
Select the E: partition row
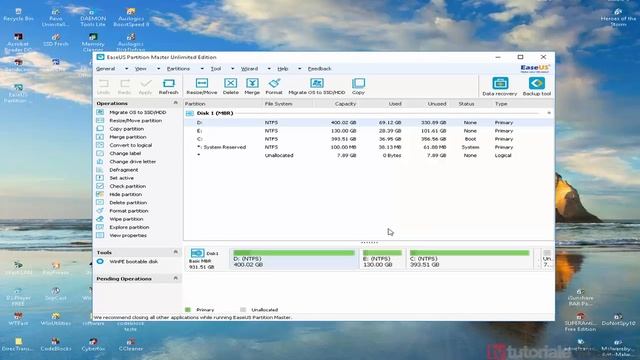(369, 131)
